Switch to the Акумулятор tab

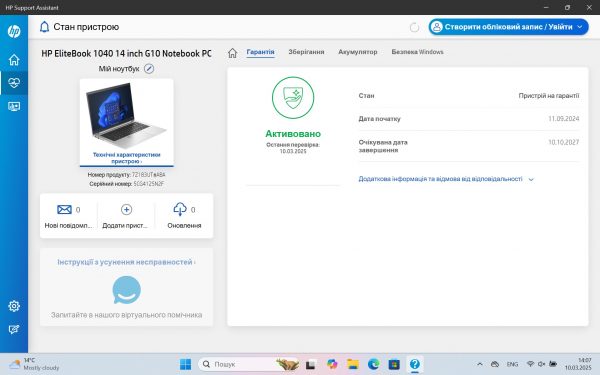(357, 52)
